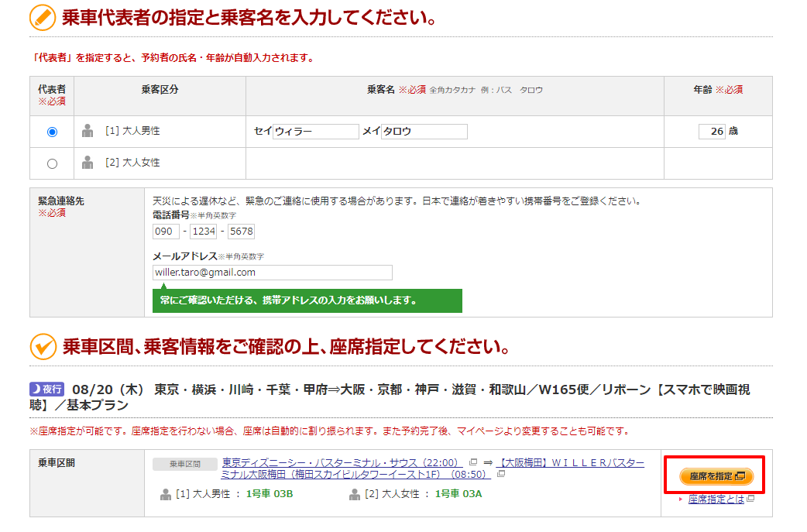807x532 pixels.
Task: Click the セイ surname field containing ウィラー
Action: click(x=315, y=131)
